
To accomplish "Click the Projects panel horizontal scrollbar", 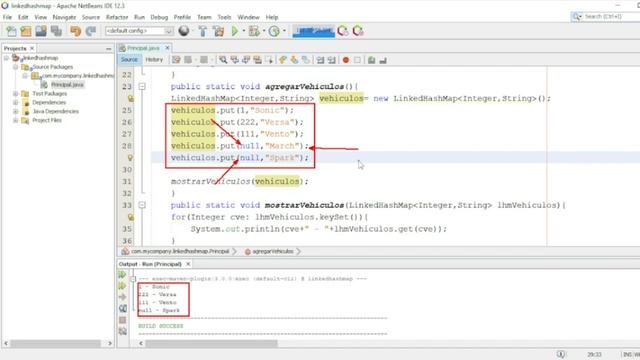I will point(55,343).
